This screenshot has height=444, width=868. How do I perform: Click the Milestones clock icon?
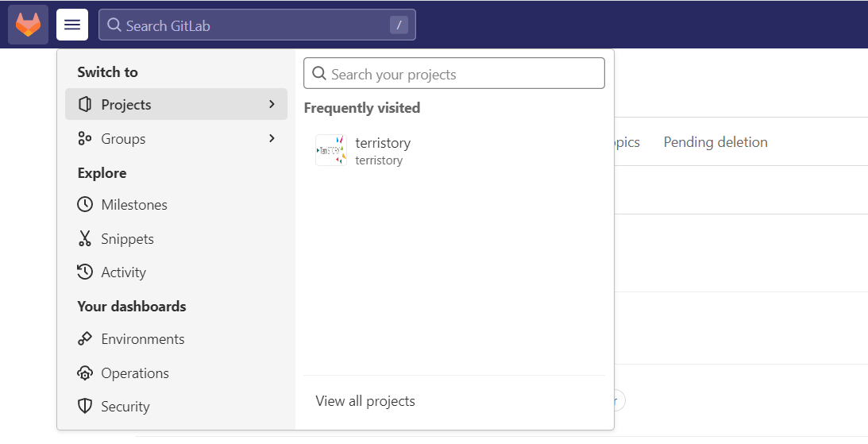click(85, 204)
